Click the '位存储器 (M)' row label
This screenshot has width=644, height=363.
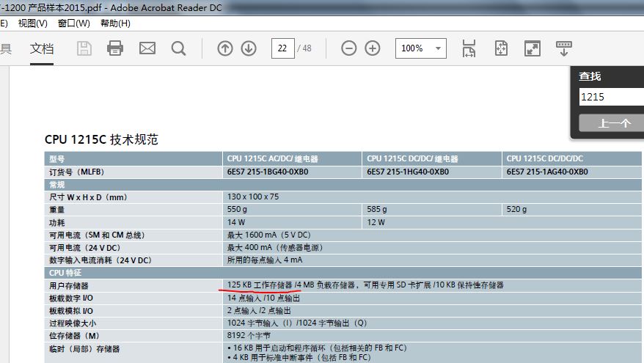[74, 336]
